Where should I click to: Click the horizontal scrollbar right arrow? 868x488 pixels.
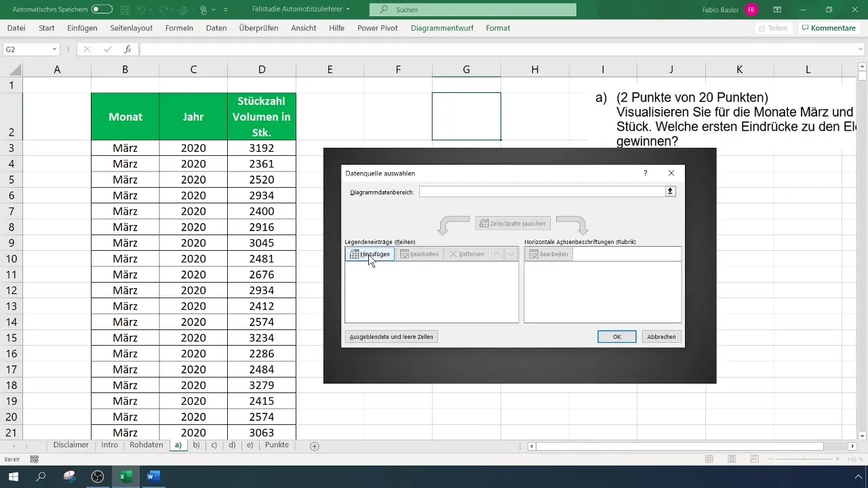852,446
